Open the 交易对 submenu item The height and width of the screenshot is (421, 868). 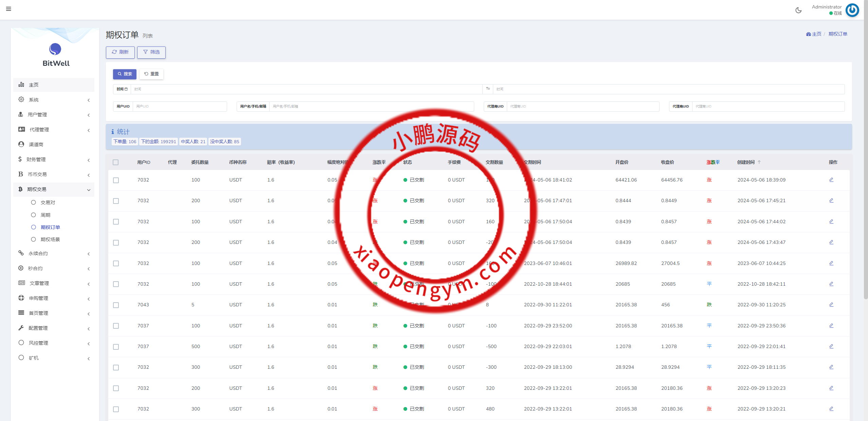coord(48,203)
